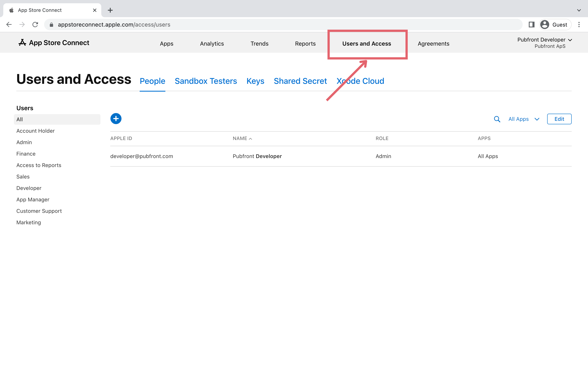
Task: Filter users by Customer Support role
Action: coord(39,211)
